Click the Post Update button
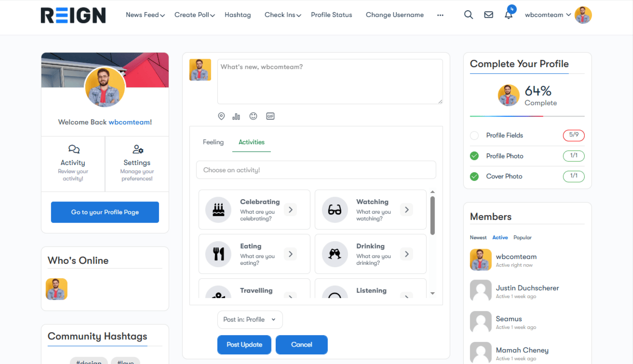This screenshot has height=364, width=633. click(x=244, y=345)
